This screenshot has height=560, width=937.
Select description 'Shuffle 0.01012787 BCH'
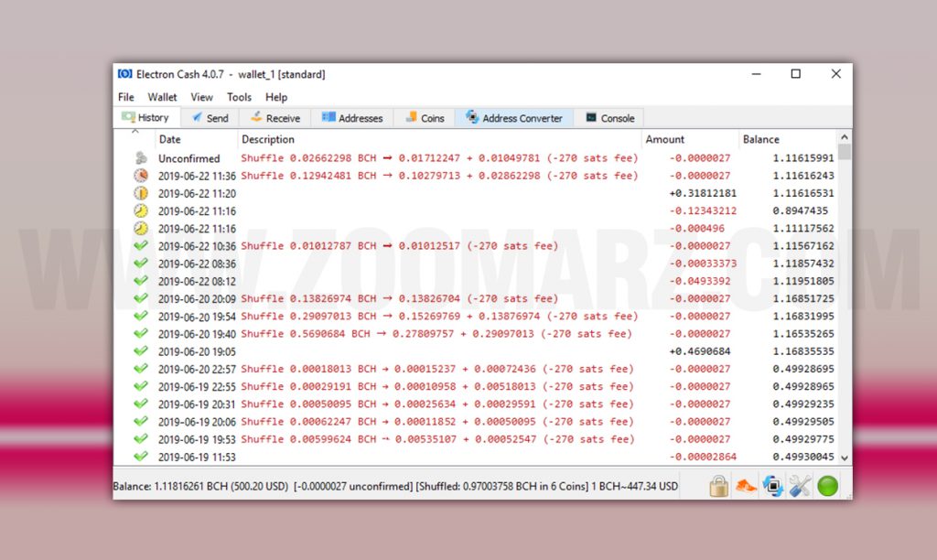(x=399, y=245)
